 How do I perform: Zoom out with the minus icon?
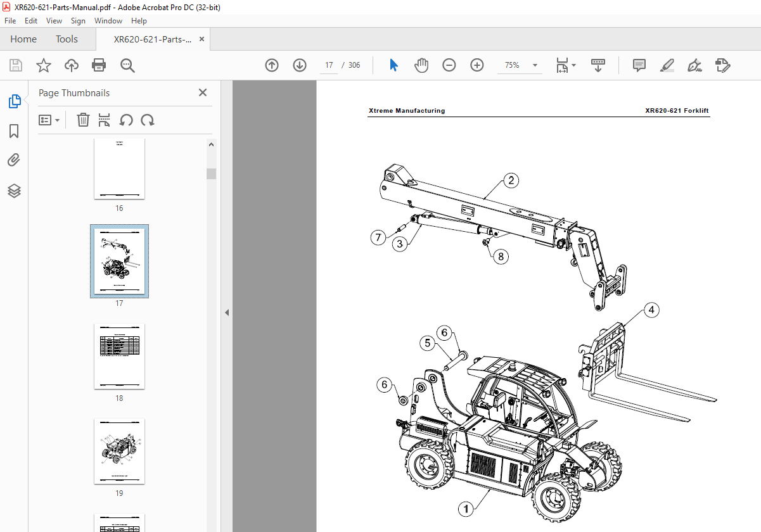pos(449,65)
